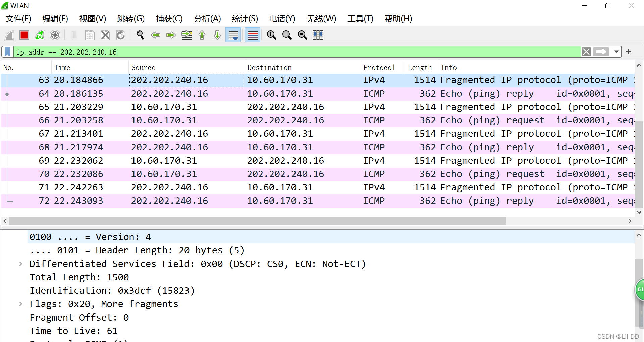Toggle auto scroll during live capture
This screenshot has width=644, height=342.
[233, 35]
